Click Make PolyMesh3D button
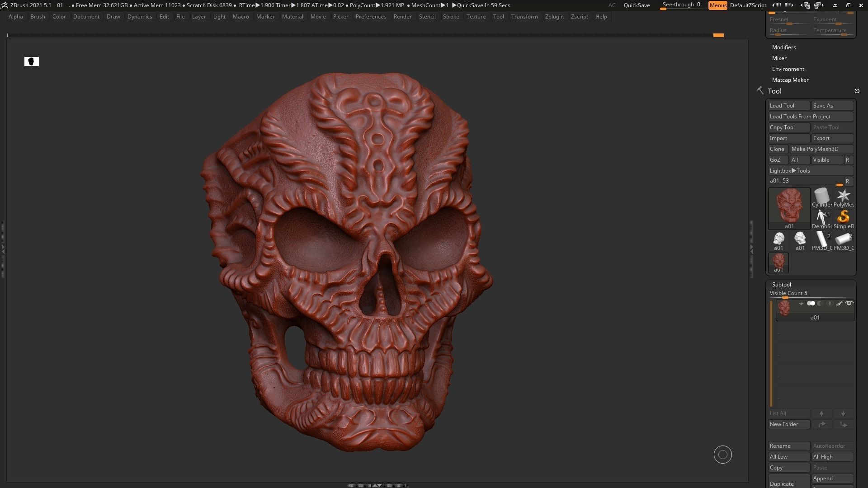 (x=821, y=149)
